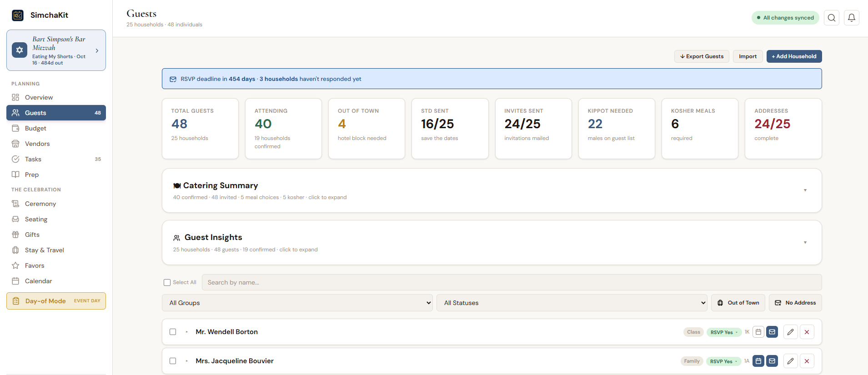Expand the Guest Insights panel arrow
This screenshot has height=375, width=868.
[x=805, y=243]
